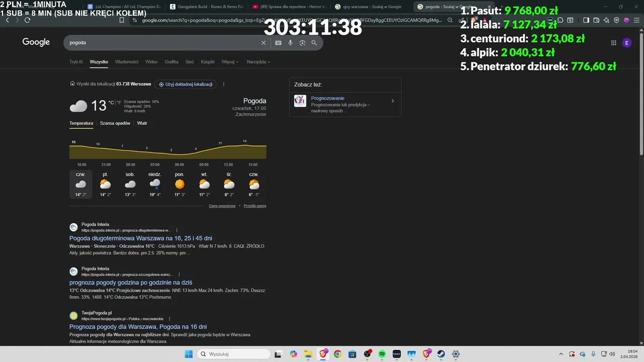Click the Windows taskbar Wyszukaj search box
Screen dimensions: 644x362
point(233,354)
